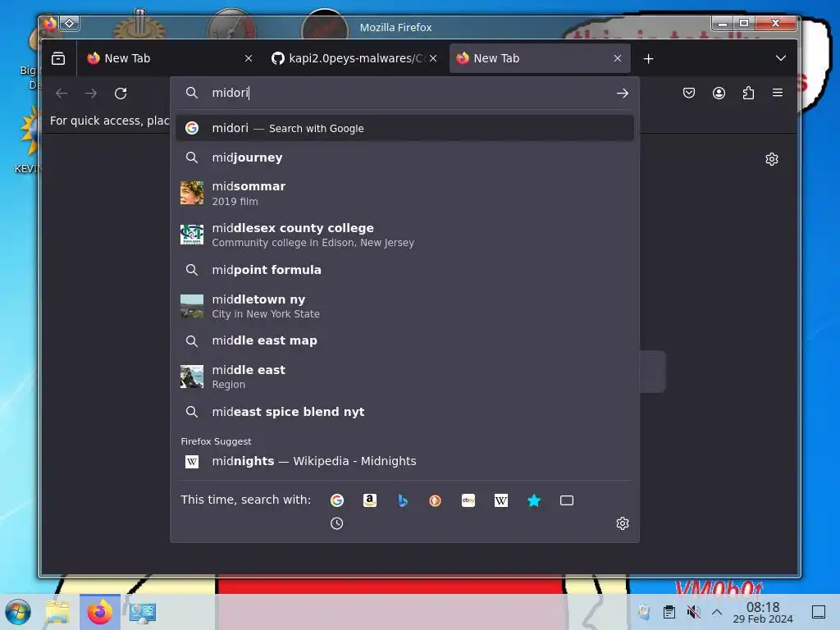Click the midsommar film thumbnail

(x=192, y=194)
